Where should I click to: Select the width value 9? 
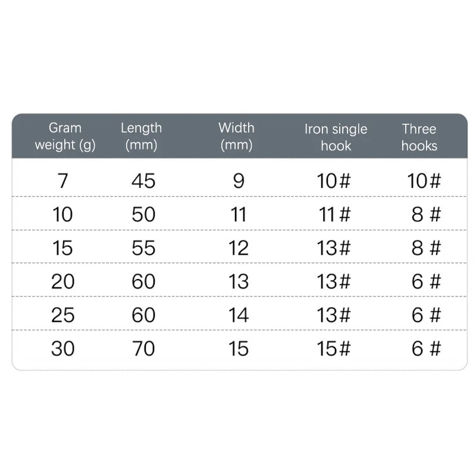238,180
